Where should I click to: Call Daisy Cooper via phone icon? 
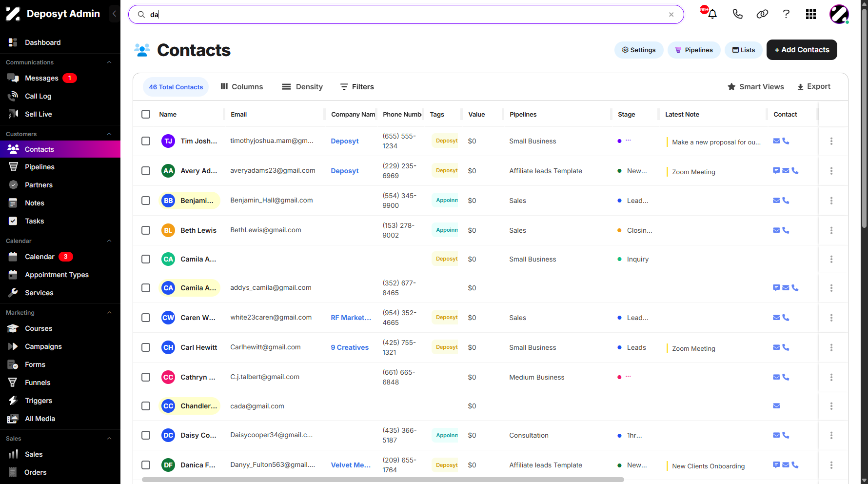click(x=786, y=435)
